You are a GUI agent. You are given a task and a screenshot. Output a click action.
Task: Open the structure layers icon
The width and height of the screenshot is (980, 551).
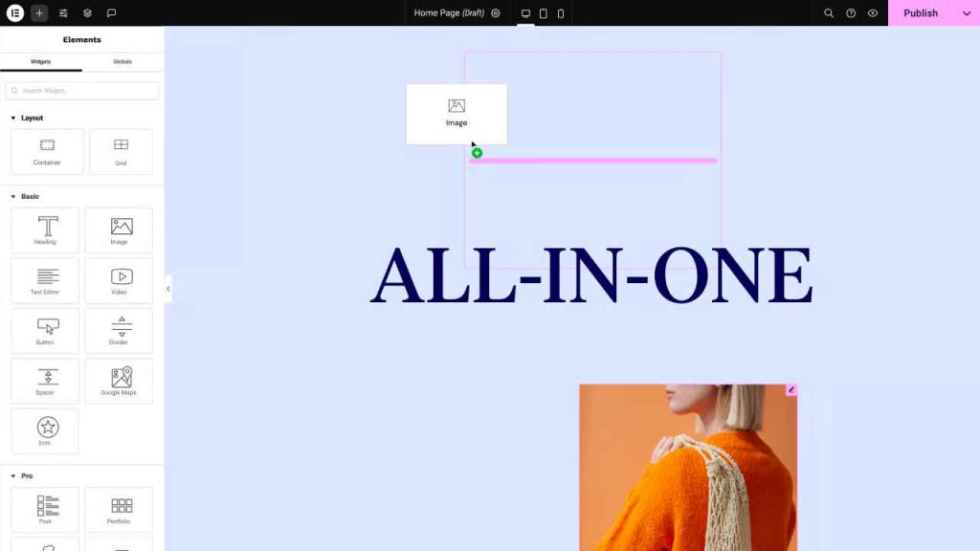(x=87, y=13)
